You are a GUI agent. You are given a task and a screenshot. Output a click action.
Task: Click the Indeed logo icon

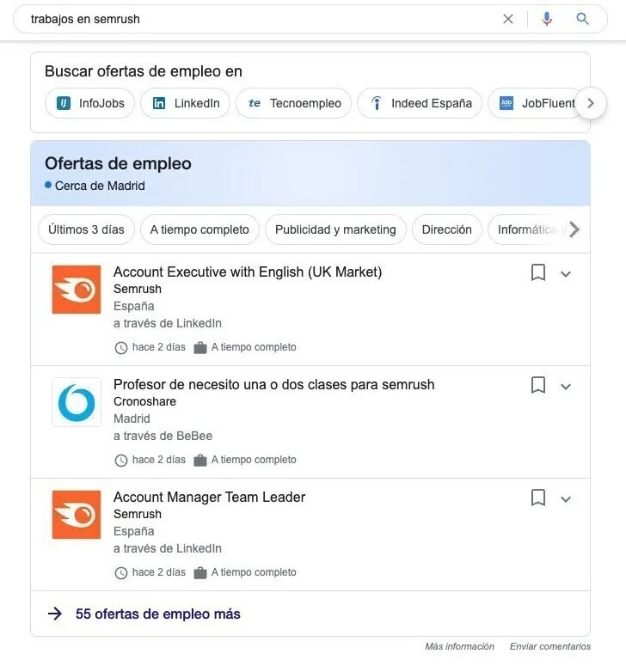point(376,103)
